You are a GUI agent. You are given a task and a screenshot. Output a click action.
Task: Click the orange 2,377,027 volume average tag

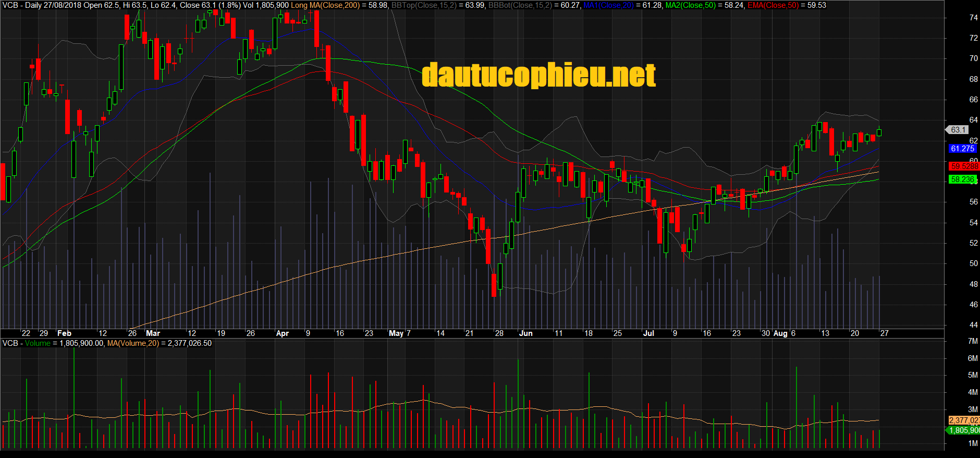963,420
